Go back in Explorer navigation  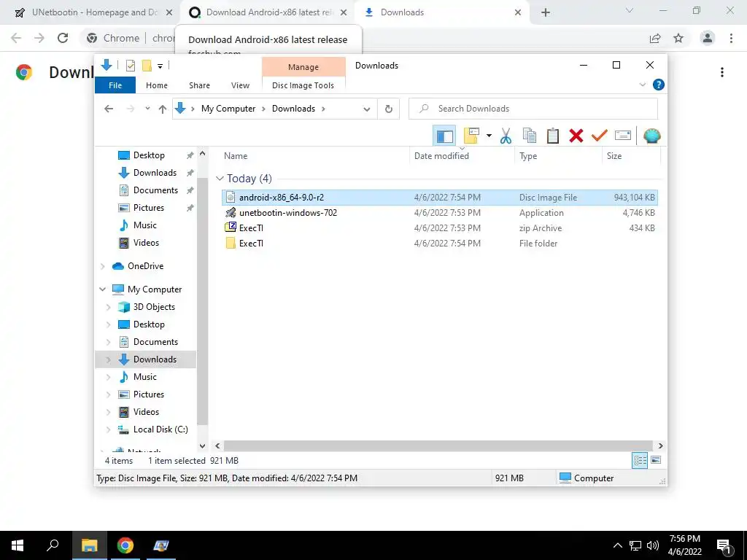click(109, 109)
